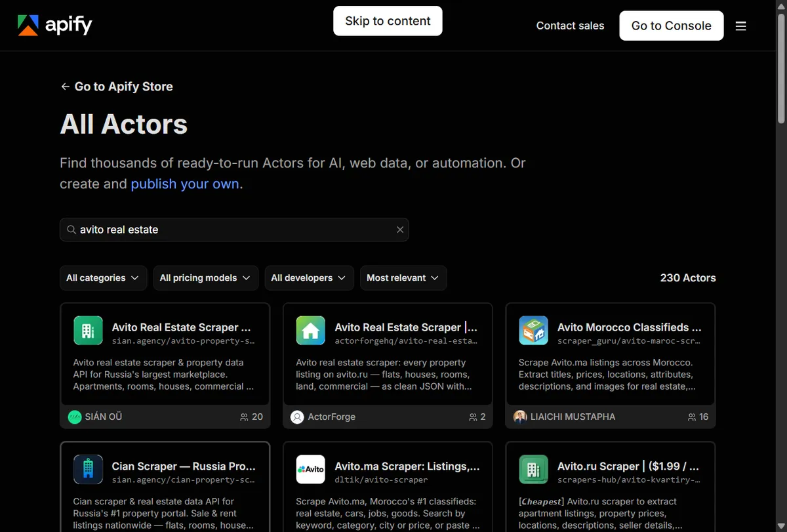Click the Cian Scraper blue building icon

pyautogui.click(x=88, y=470)
